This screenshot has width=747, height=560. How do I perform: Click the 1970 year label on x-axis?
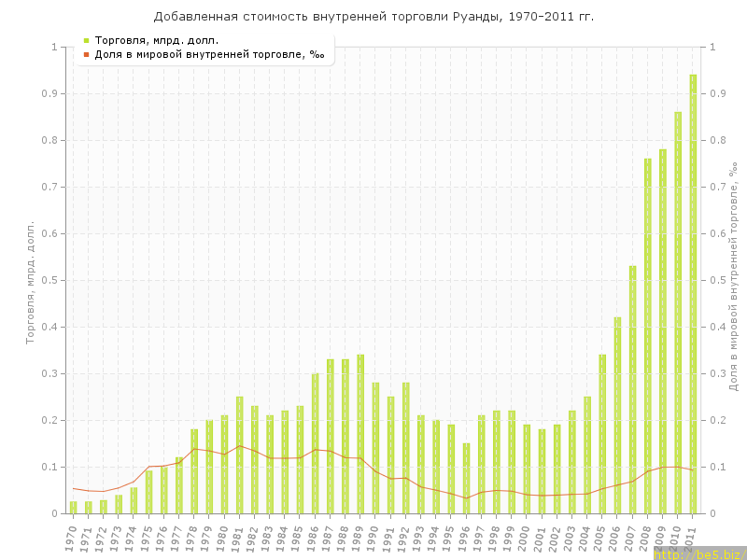pyautogui.click(x=71, y=537)
